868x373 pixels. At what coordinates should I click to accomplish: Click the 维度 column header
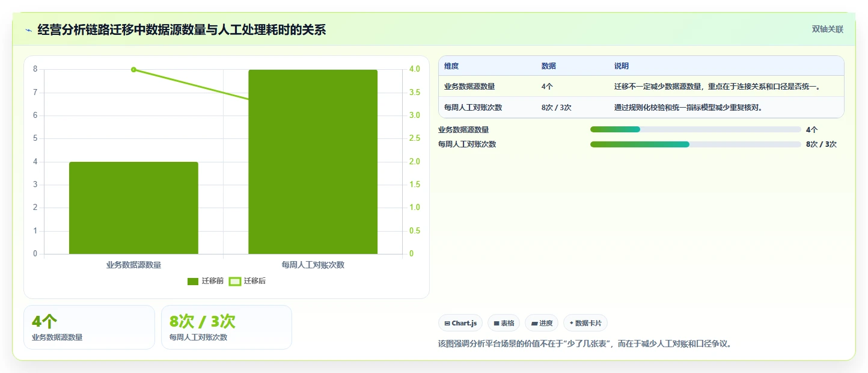451,66
